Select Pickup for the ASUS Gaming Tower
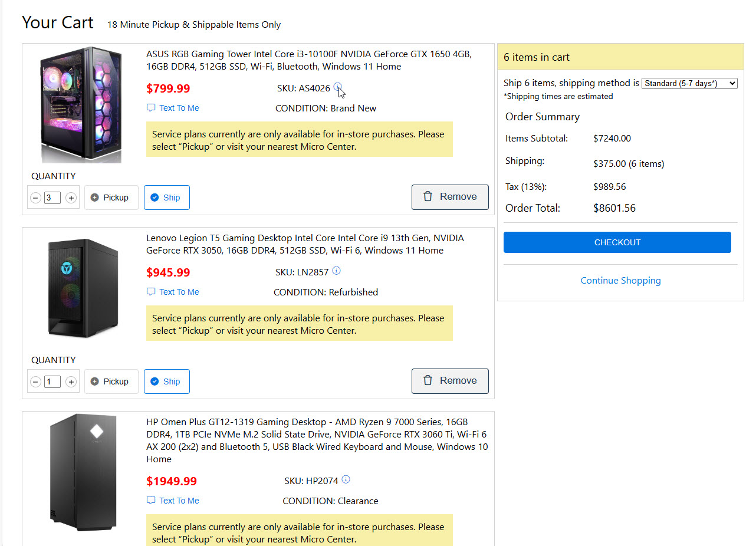Image resolution: width=756 pixels, height=546 pixels. [111, 198]
